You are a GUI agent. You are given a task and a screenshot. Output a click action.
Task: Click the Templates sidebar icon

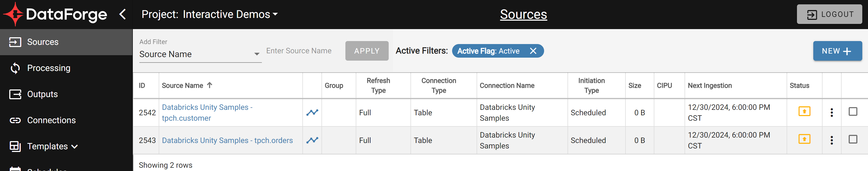point(15,147)
